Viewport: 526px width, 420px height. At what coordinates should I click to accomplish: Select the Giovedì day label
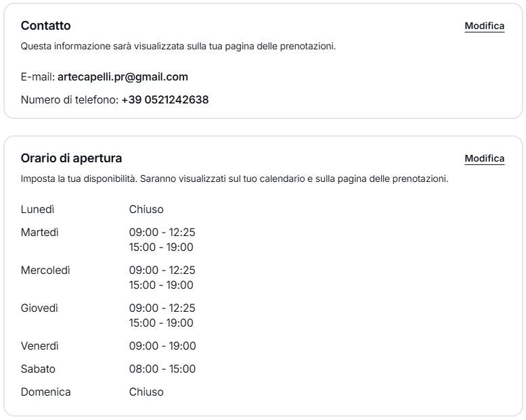pyautogui.click(x=39, y=308)
